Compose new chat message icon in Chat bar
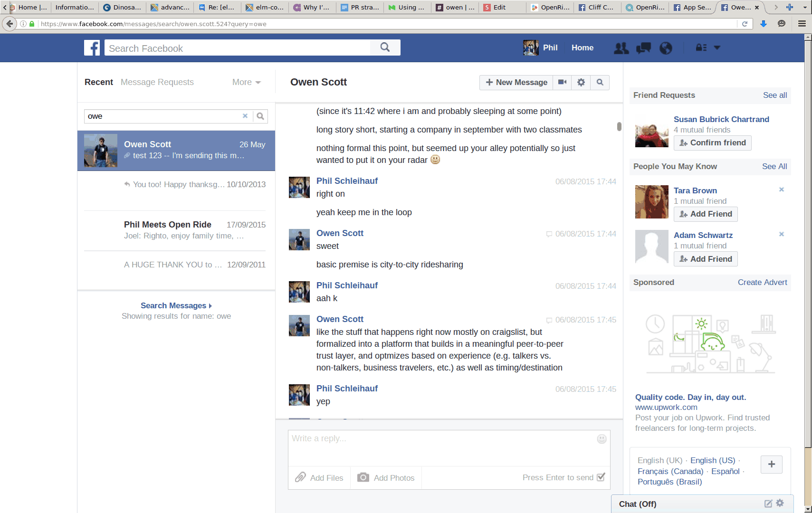812x513 pixels. point(768,503)
